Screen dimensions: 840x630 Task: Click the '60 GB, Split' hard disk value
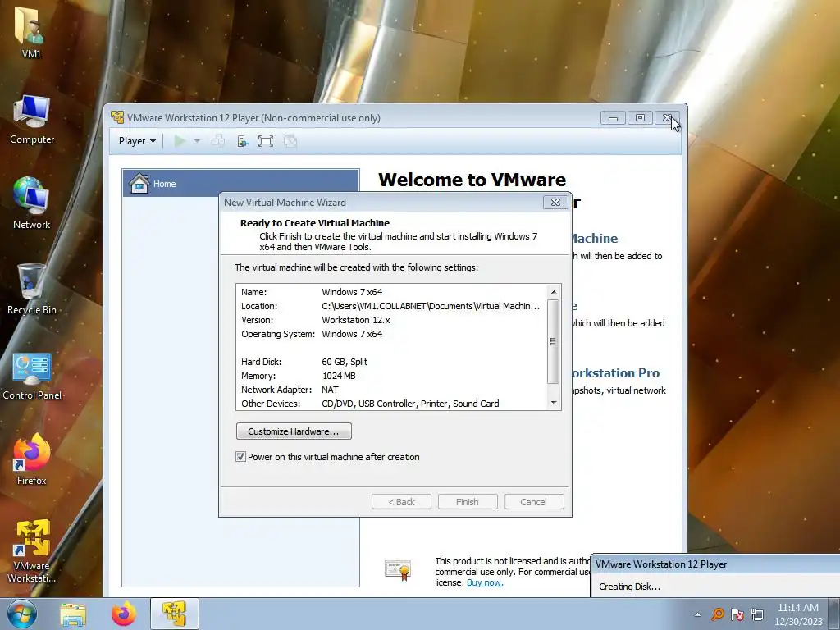345,362
